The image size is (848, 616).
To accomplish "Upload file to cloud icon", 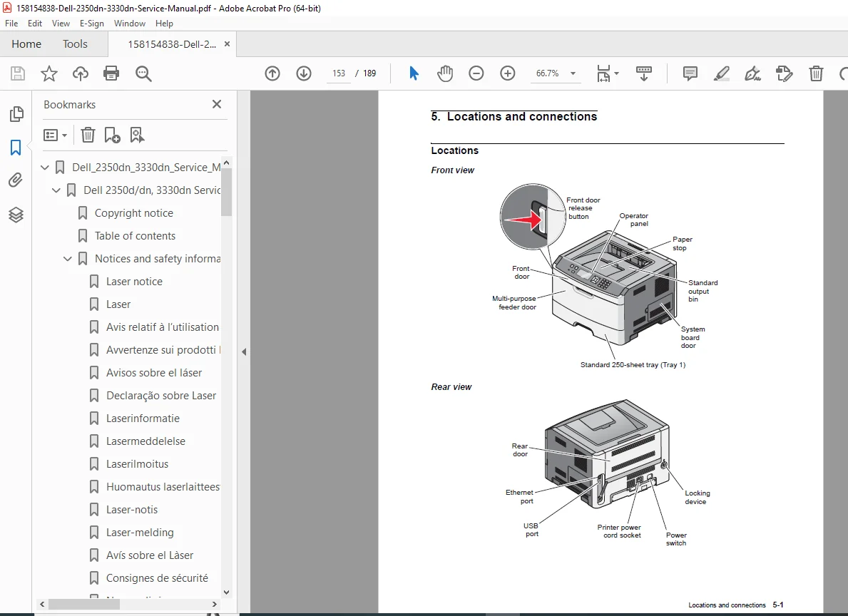I will 81,73.
